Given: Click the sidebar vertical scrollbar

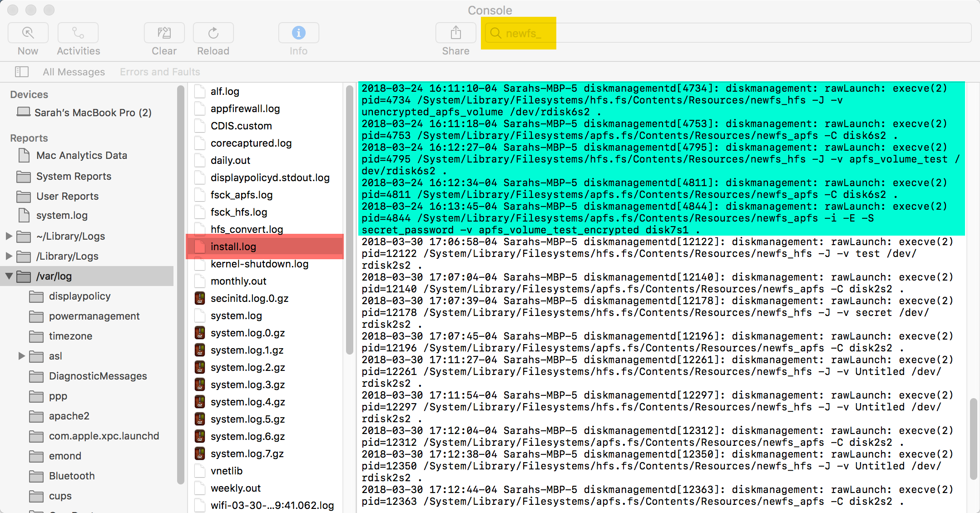Looking at the screenshot, I should pyautogui.click(x=180, y=285).
